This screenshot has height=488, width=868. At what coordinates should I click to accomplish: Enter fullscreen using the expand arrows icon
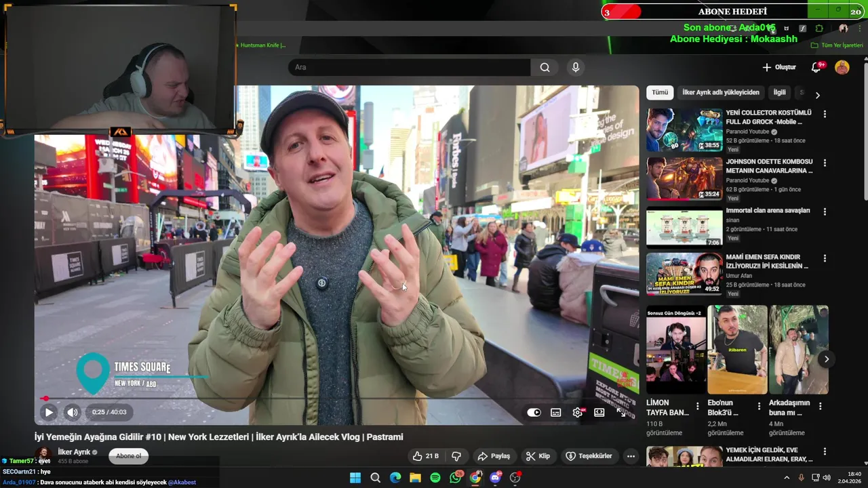point(620,412)
